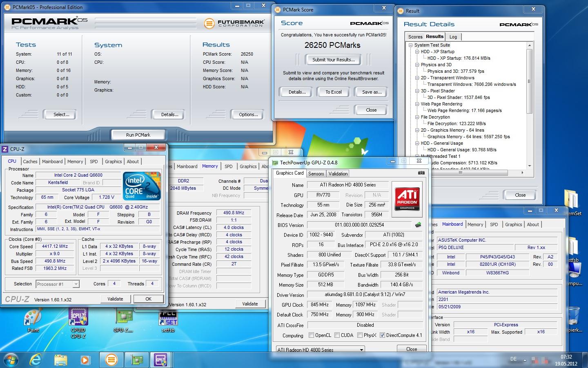Click DE language indicator in system tray

[x=513, y=359]
